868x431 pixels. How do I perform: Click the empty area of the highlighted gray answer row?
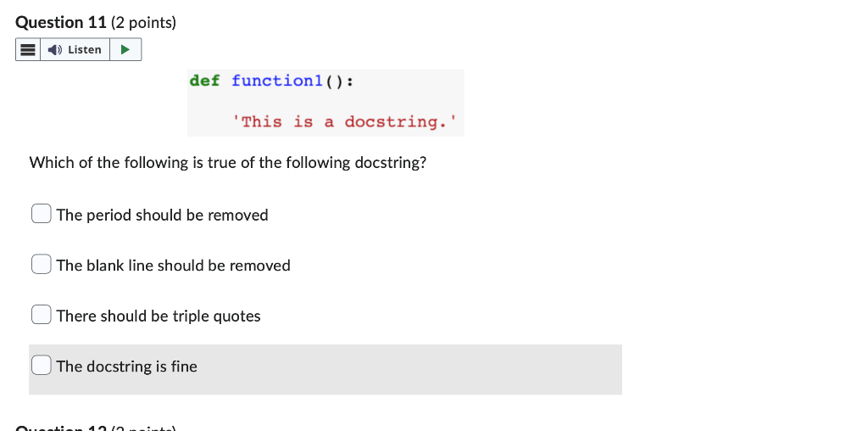tap(409, 370)
